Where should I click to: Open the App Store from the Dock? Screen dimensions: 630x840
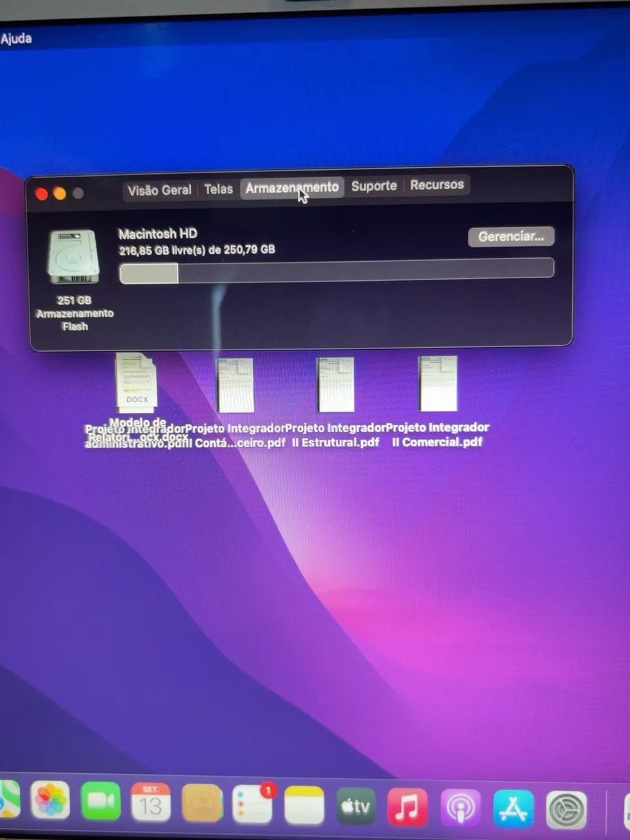pos(513,809)
